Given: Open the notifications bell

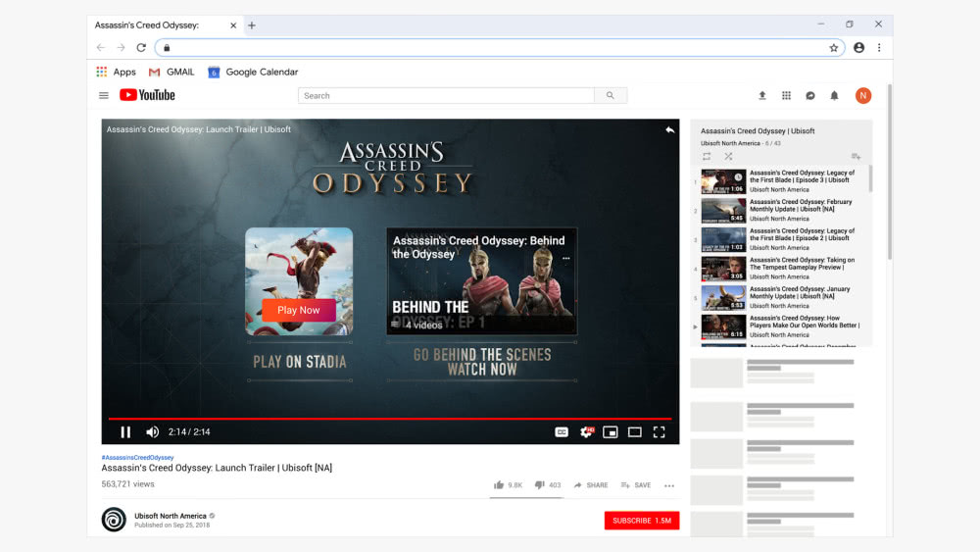Looking at the screenshot, I should (x=834, y=96).
